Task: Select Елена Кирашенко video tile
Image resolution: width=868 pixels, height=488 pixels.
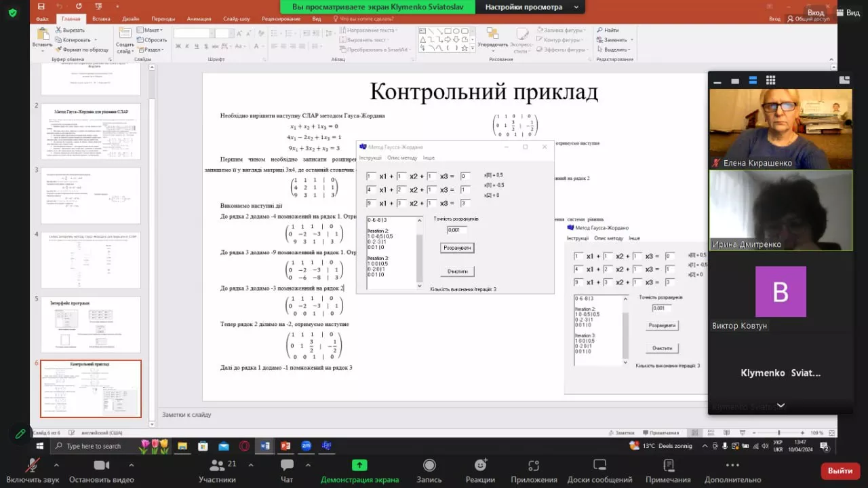Action: point(781,129)
